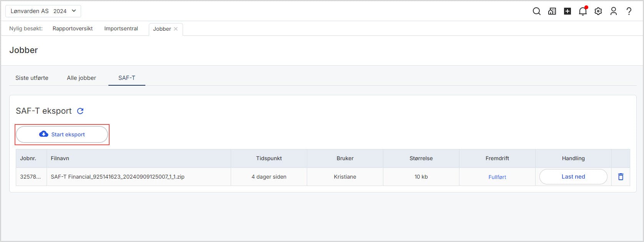Expand the Lønvarden AS 2024 company dropdown

pyautogui.click(x=43, y=11)
